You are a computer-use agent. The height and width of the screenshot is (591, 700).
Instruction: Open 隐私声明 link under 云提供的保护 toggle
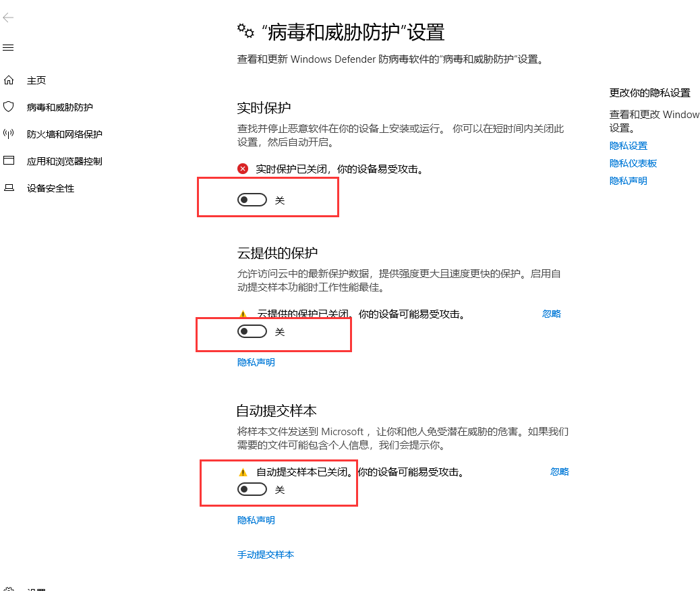pyautogui.click(x=256, y=362)
